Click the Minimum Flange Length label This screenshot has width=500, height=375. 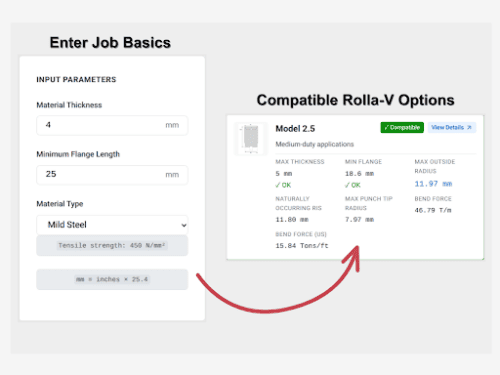click(x=78, y=154)
